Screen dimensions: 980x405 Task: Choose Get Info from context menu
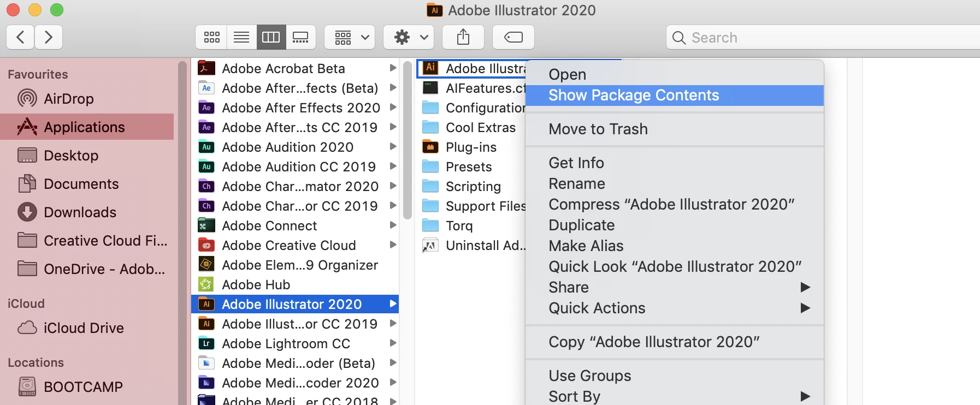click(x=675, y=163)
